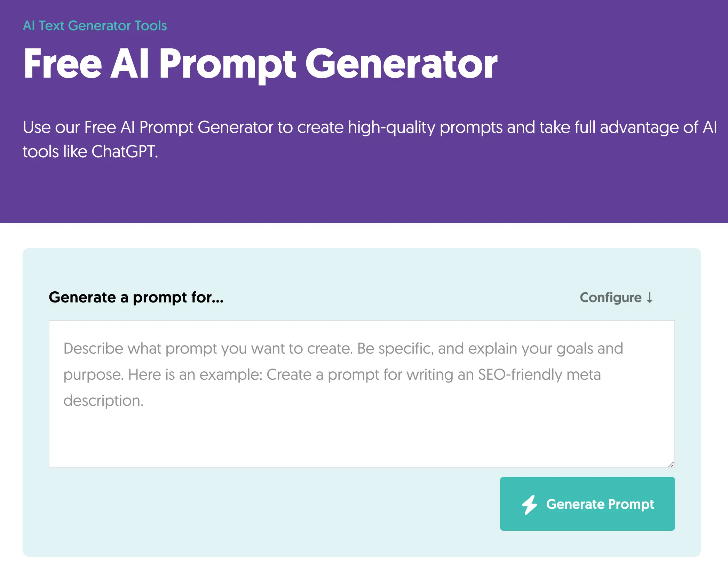728x568 pixels.
Task: Click "SEO-friendly meta" in the placeholder
Action: pos(539,374)
